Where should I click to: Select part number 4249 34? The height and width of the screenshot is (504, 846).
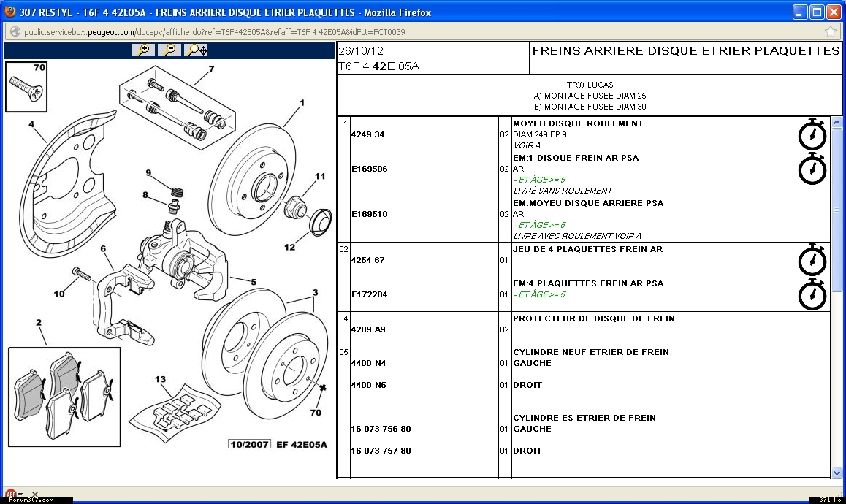pos(367,135)
